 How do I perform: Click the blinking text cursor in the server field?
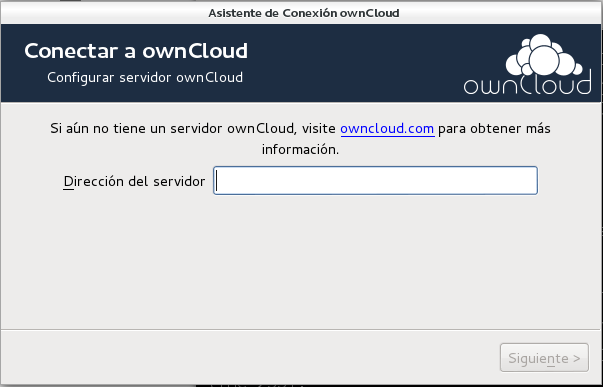point(217,181)
